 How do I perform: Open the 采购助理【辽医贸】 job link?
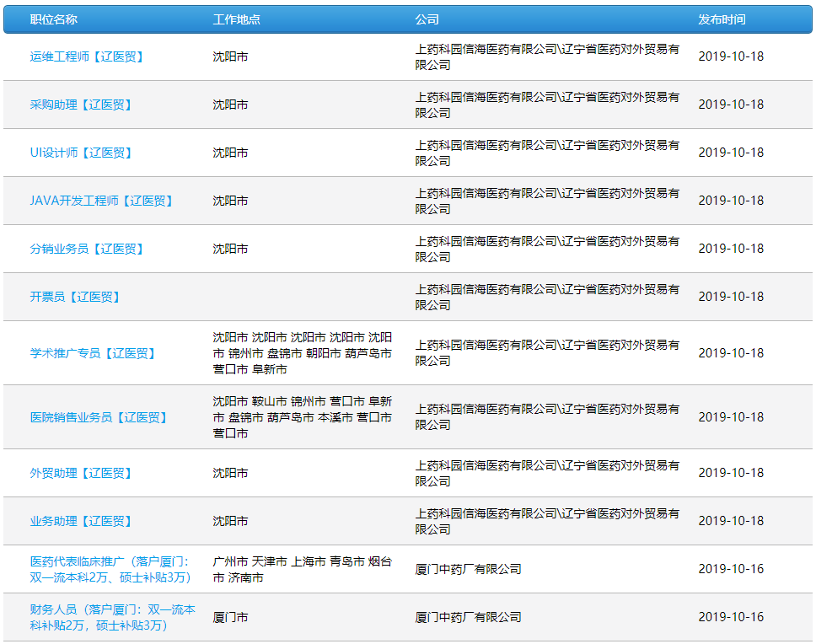[81, 105]
